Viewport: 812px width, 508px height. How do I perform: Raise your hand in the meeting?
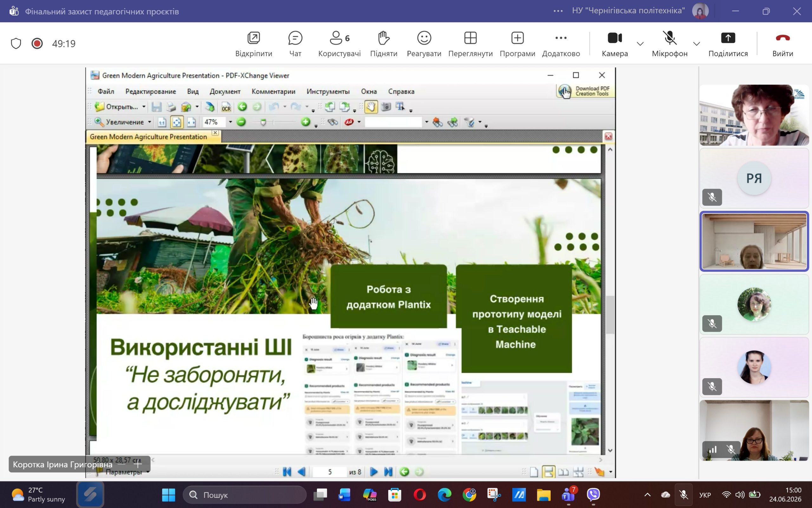[x=383, y=44]
